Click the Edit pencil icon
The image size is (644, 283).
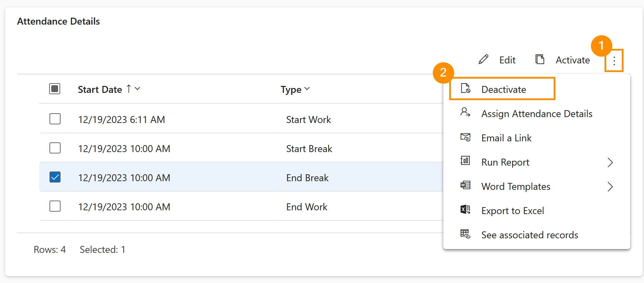pyautogui.click(x=483, y=59)
